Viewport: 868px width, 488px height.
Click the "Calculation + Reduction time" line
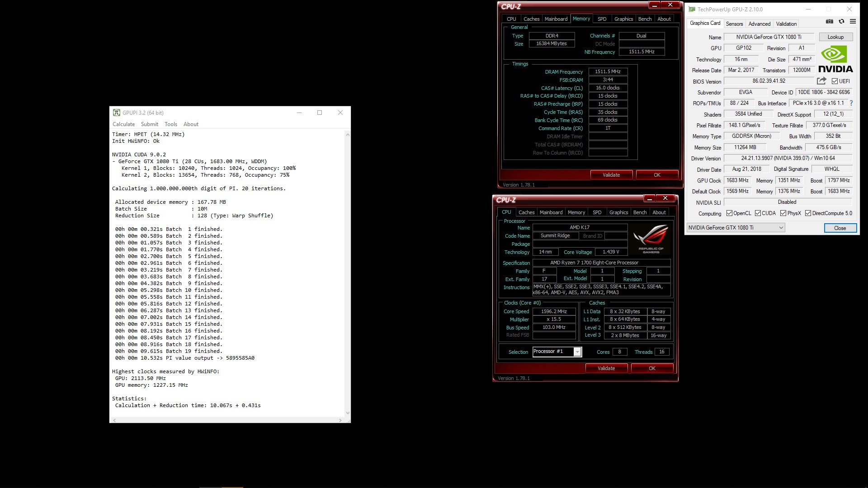click(188, 405)
